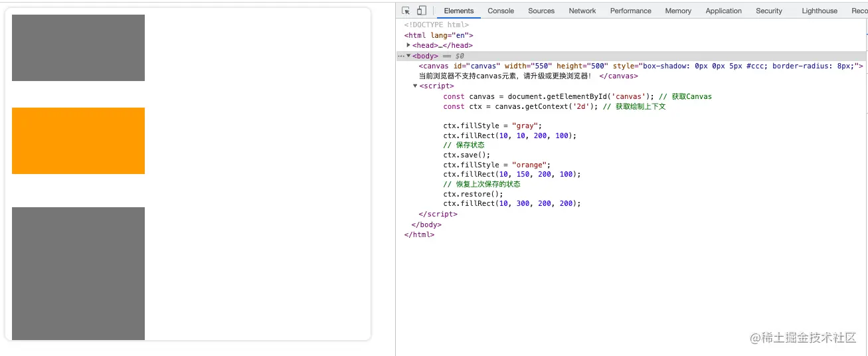Click the closing </html> tag

[x=419, y=234]
